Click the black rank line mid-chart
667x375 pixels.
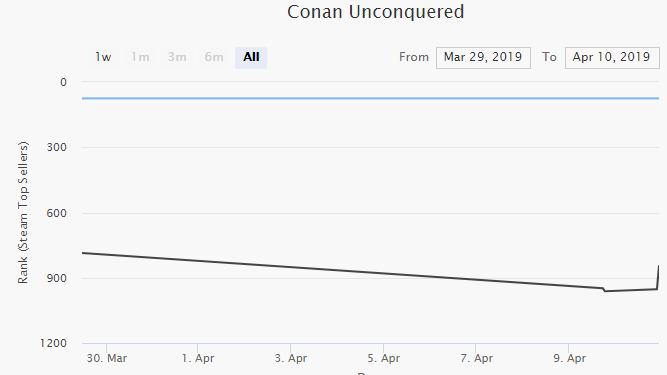point(370,272)
